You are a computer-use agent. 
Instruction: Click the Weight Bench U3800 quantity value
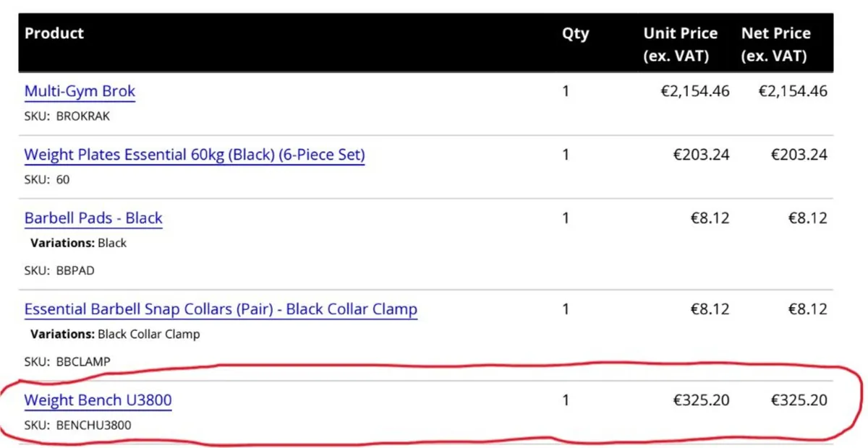pyautogui.click(x=566, y=400)
